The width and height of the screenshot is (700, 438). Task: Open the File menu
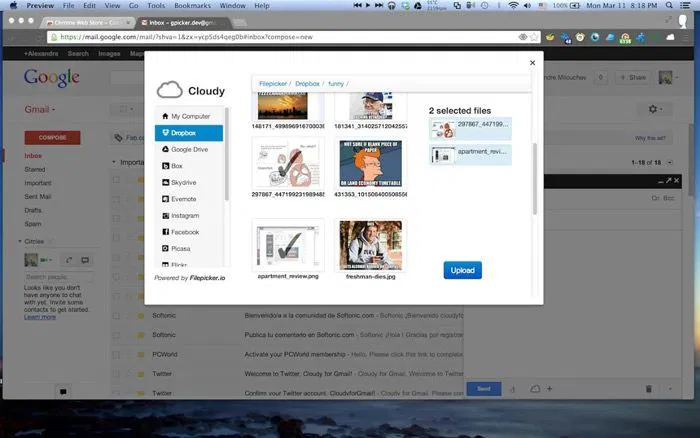(x=68, y=5)
